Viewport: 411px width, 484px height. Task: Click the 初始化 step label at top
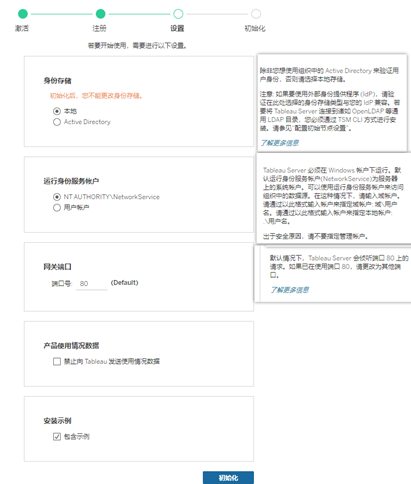click(x=255, y=28)
